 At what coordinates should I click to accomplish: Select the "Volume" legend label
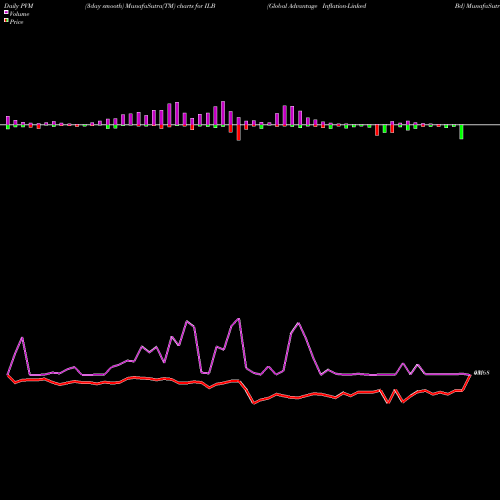point(19,14)
